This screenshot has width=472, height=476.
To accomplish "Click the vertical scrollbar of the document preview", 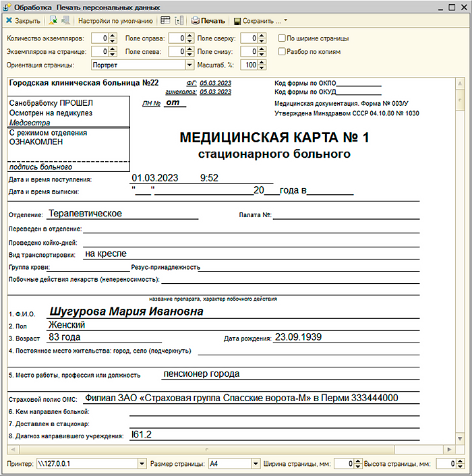I will [460, 270].
